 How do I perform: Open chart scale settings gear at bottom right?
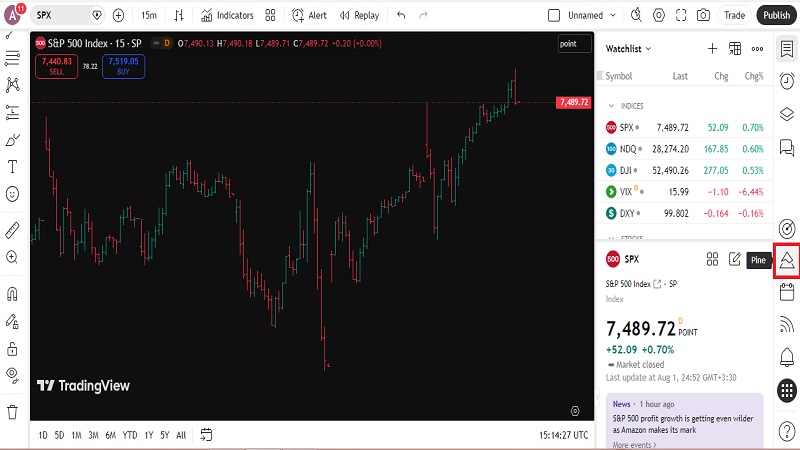575,411
